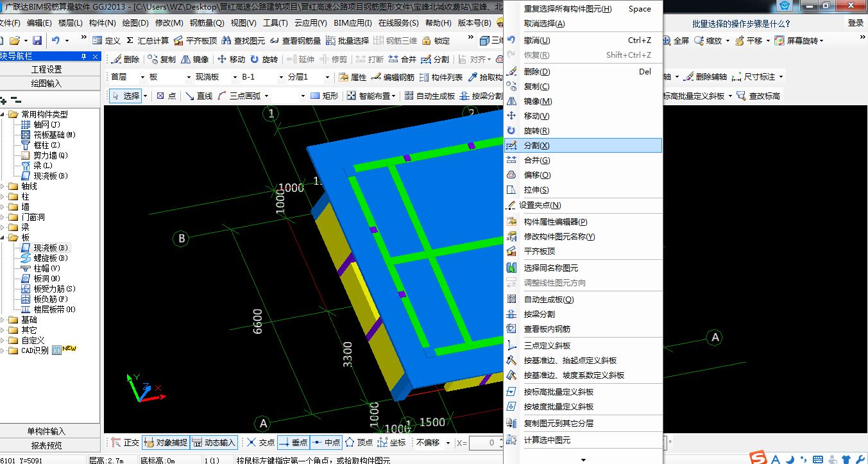Click the 汇总计算 sigma toolbar button

[x=147, y=40]
